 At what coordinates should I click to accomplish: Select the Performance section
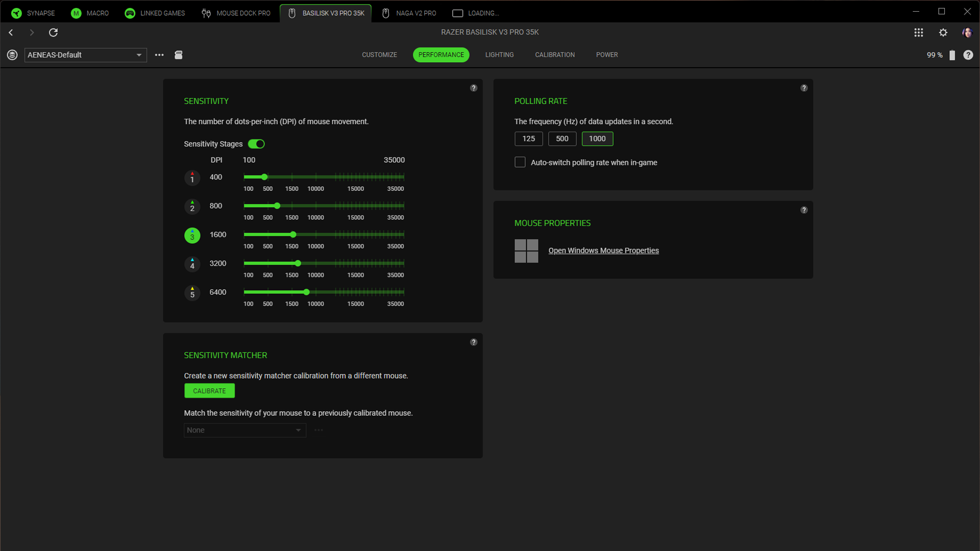point(441,55)
